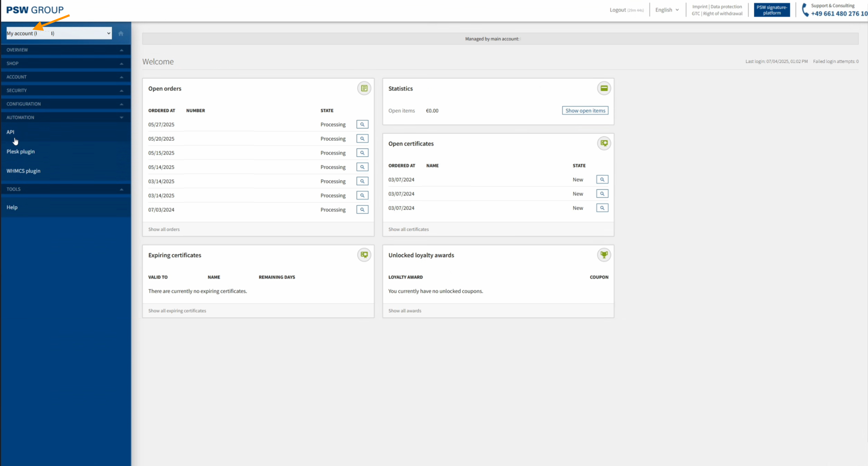Click the Logout link

point(618,10)
